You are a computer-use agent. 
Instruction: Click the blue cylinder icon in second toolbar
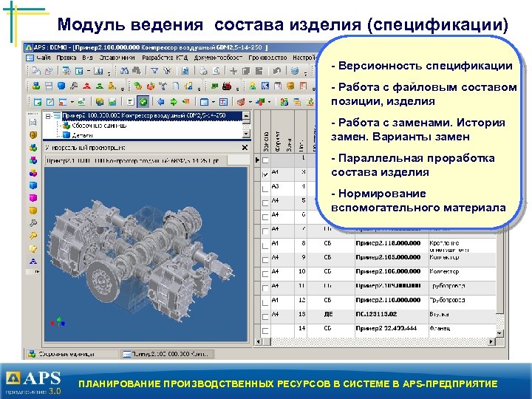coord(61,86)
